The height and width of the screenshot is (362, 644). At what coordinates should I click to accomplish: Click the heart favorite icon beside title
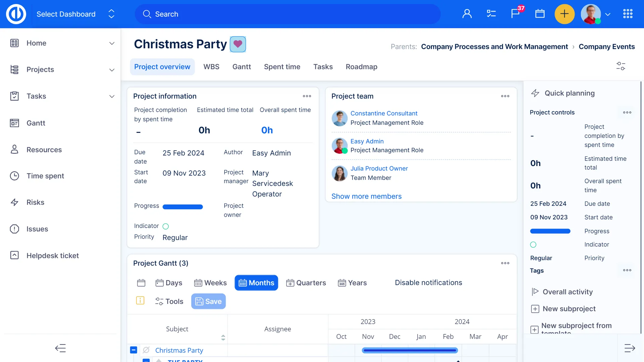click(x=238, y=44)
